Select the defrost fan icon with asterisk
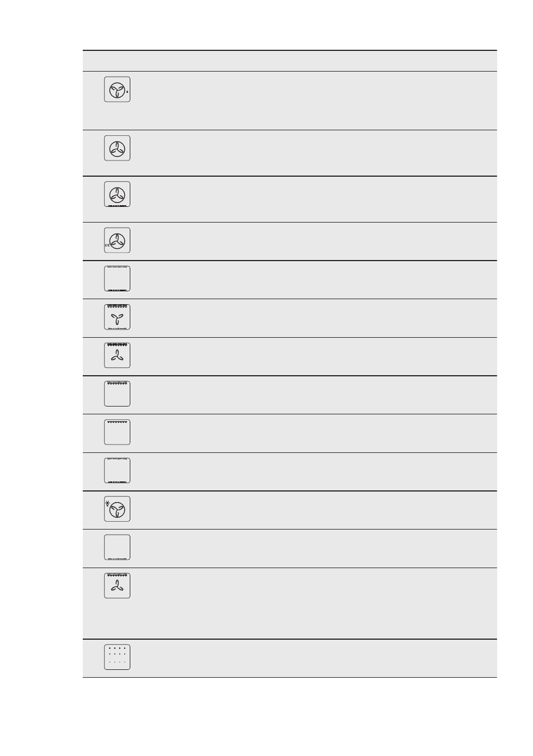533x756 pixels. point(117,509)
